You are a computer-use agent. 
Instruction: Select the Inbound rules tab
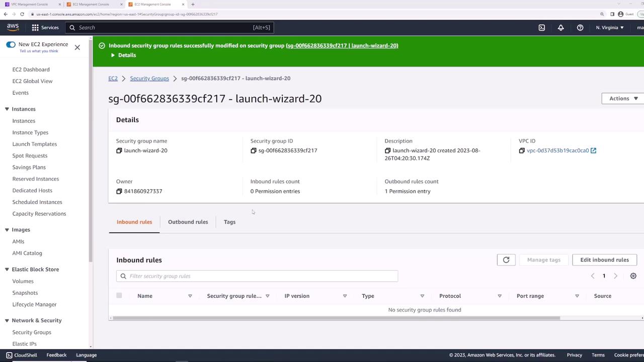[134, 222]
